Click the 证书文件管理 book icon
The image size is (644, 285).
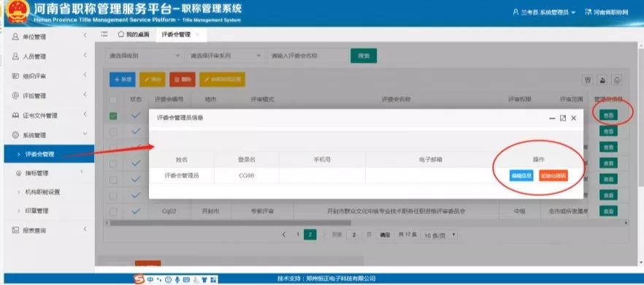pos(15,115)
